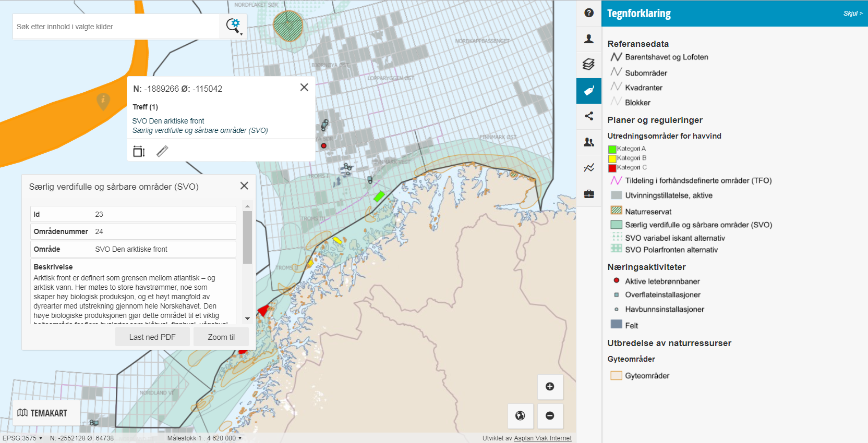Click the yellow Kategori B swatch
The height and width of the screenshot is (443, 868).
pyautogui.click(x=612, y=158)
